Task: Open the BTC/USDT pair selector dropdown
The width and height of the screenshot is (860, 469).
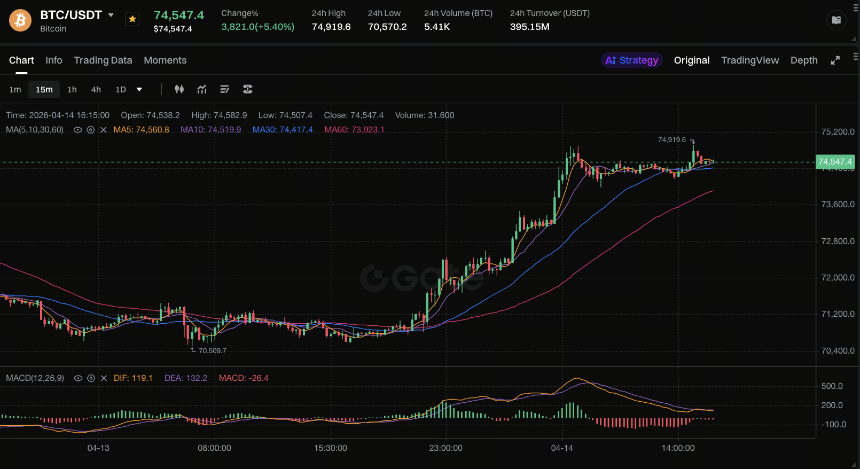Action: tap(111, 15)
